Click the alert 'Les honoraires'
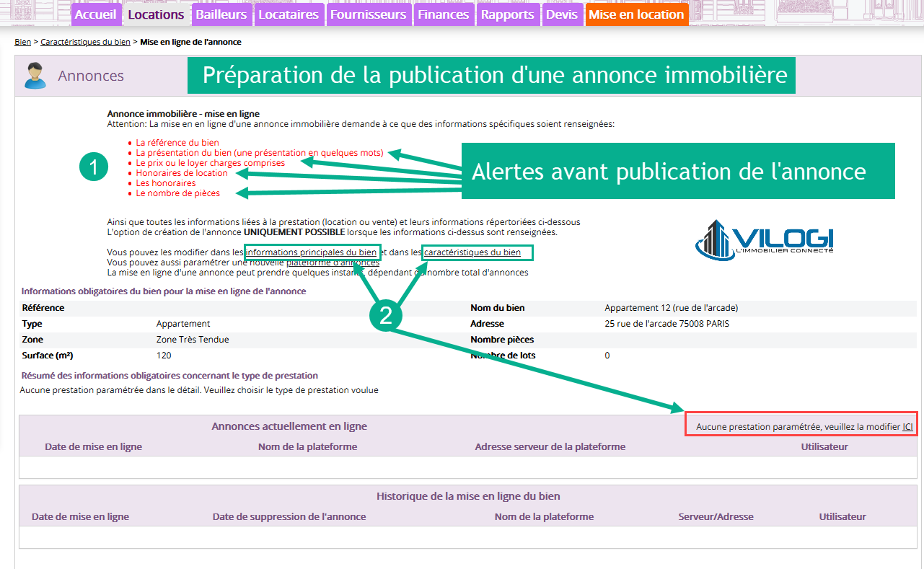924x569 pixels. point(166,183)
